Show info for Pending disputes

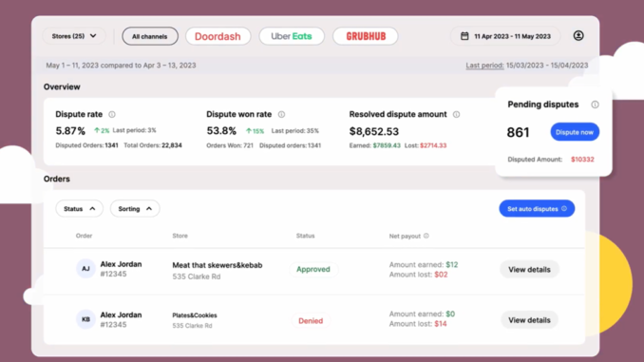pyautogui.click(x=595, y=105)
